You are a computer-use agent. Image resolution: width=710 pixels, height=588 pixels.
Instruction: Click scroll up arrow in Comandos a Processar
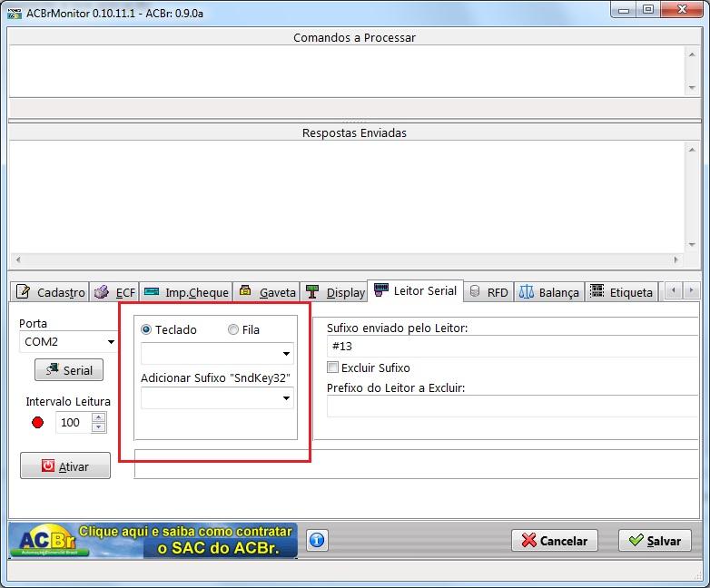pos(692,54)
